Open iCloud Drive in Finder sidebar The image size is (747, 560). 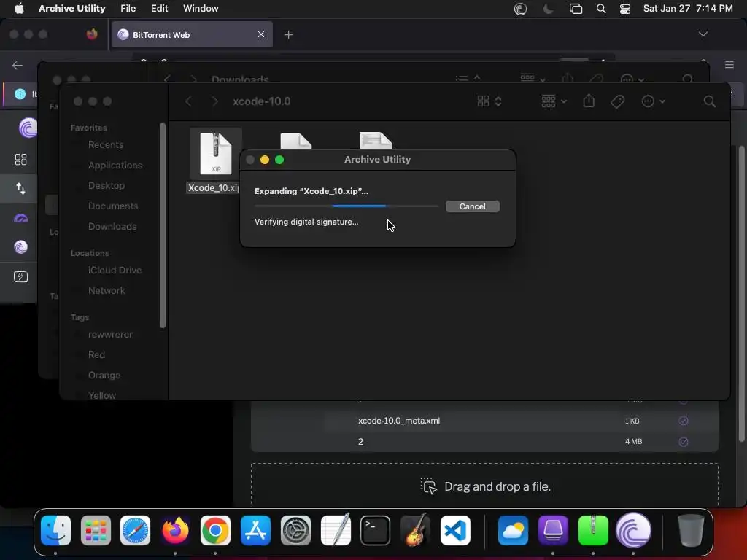tap(115, 270)
